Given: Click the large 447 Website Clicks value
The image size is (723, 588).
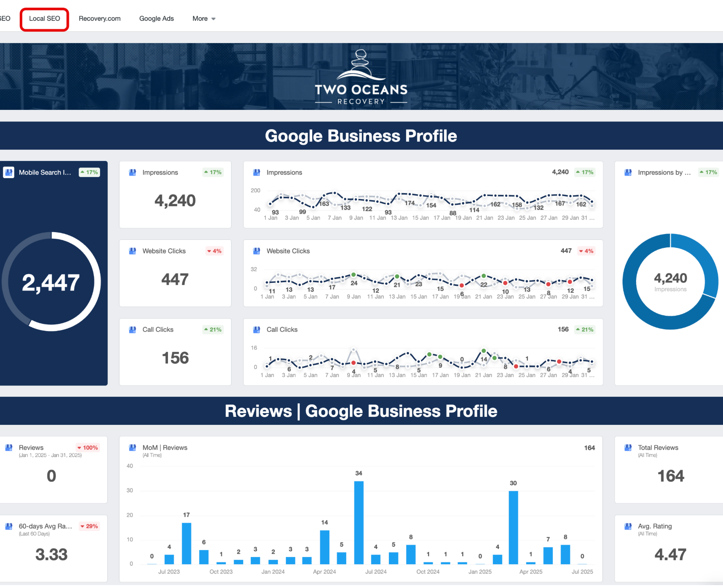Looking at the screenshot, I should (x=175, y=279).
